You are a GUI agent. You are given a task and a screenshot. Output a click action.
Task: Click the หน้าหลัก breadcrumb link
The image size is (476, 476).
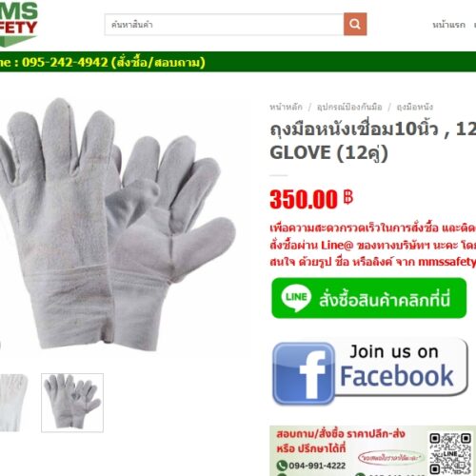pyautogui.click(x=286, y=107)
